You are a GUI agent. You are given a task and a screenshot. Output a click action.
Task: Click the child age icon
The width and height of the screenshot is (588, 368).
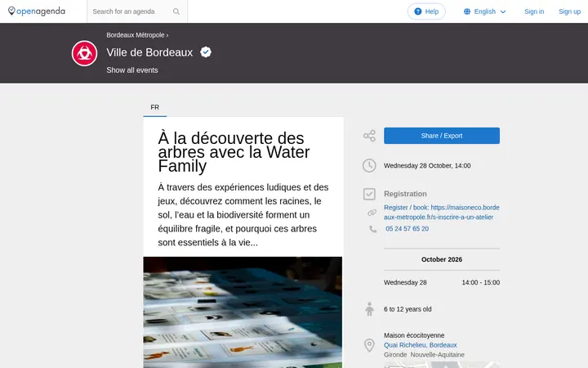(369, 309)
